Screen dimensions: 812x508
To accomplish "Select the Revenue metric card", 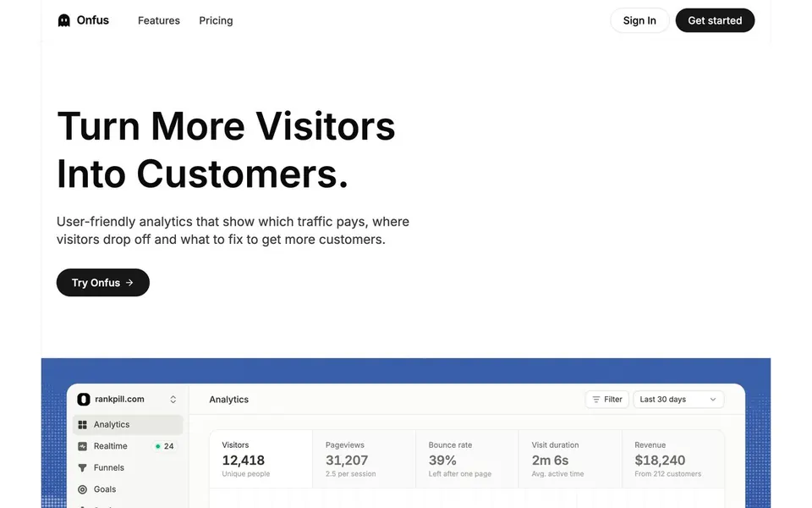I will pyautogui.click(x=672, y=459).
